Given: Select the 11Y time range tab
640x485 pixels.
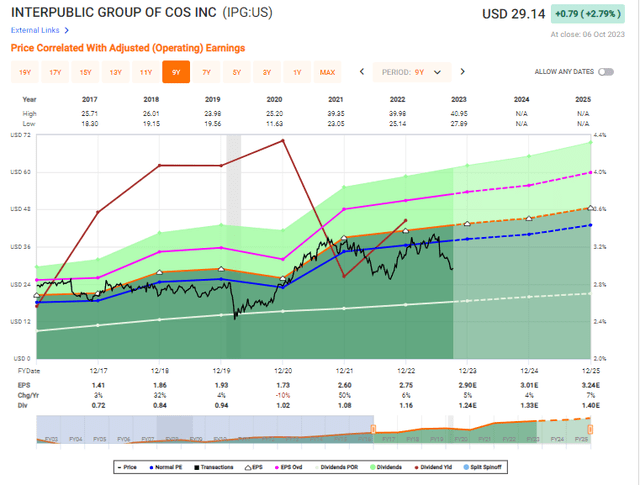Looking at the screenshot, I should pos(146,72).
